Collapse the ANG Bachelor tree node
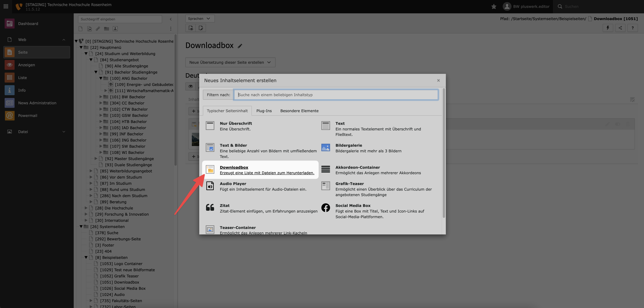Image resolution: width=644 pixels, height=308 pixels. 101,78
